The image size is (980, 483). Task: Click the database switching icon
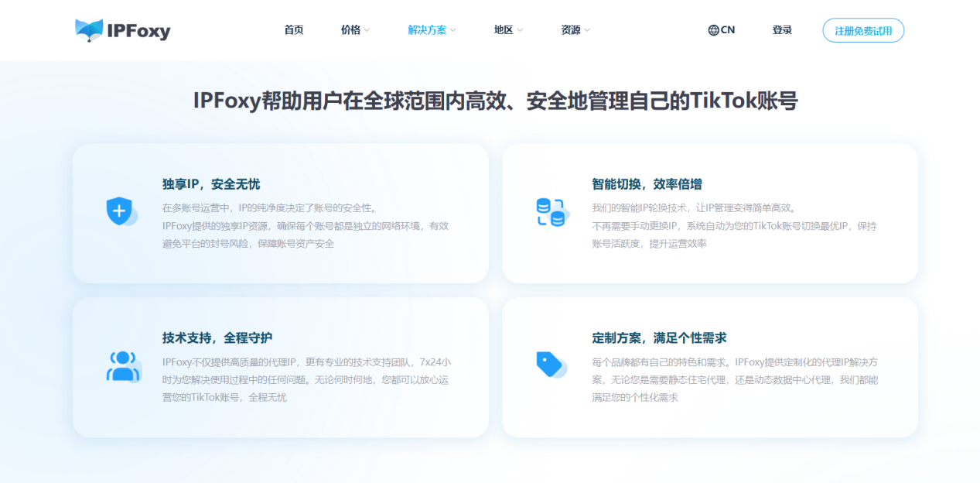[551, 212]
